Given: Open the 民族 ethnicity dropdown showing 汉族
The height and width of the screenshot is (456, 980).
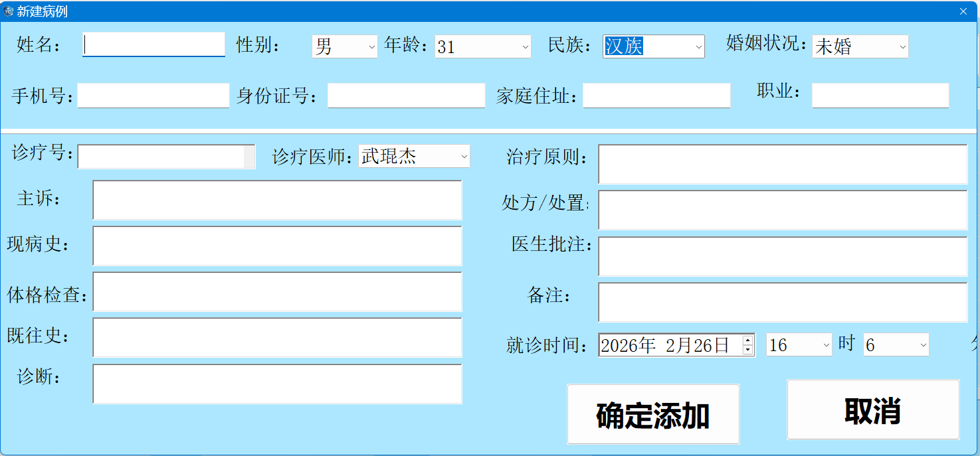Looking at the screenshot, I should [697, 46].
